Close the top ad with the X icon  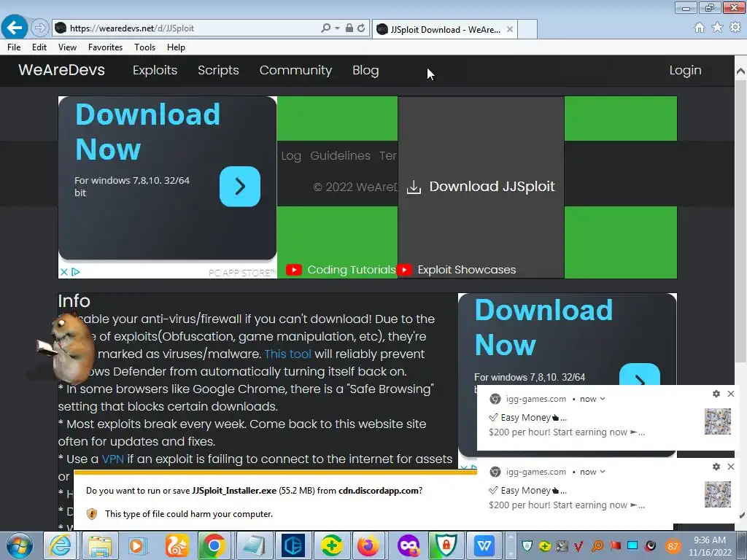64,272
